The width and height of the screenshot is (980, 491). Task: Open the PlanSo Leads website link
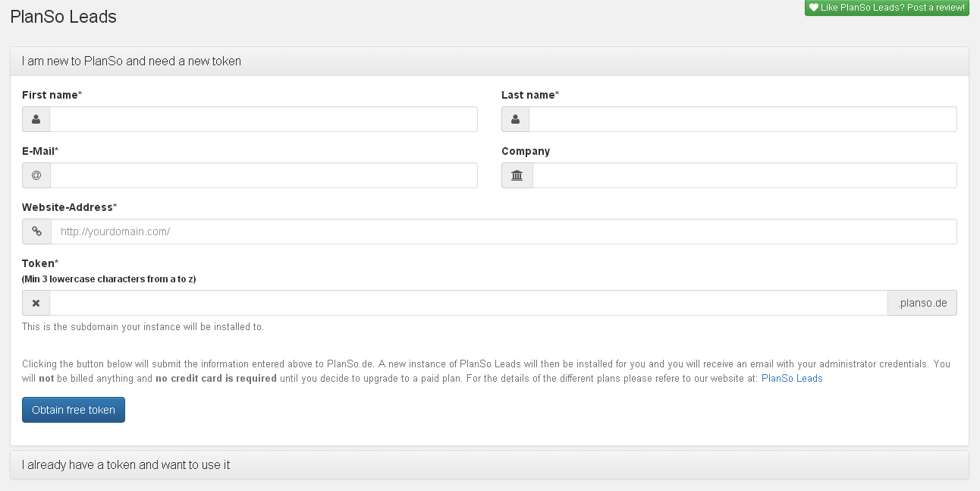(x=792, y=378)
